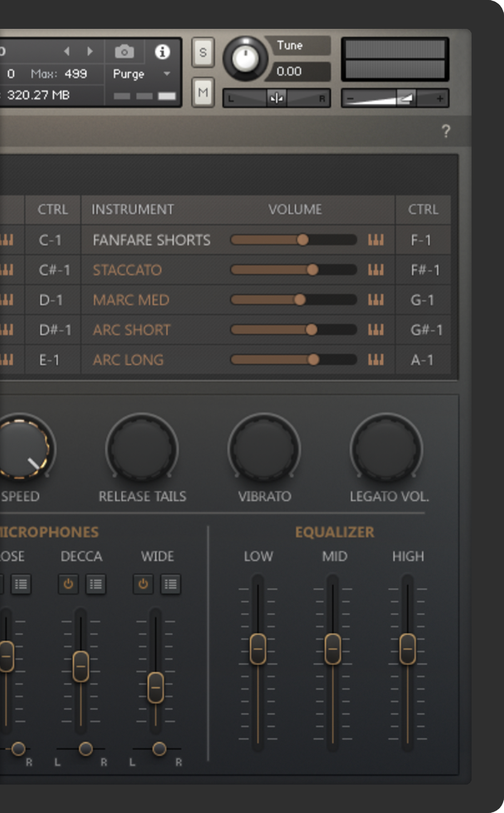Click keyboard icon beside Fanfare Shorts volume
The image size is (504, 813).
[376, 240]
